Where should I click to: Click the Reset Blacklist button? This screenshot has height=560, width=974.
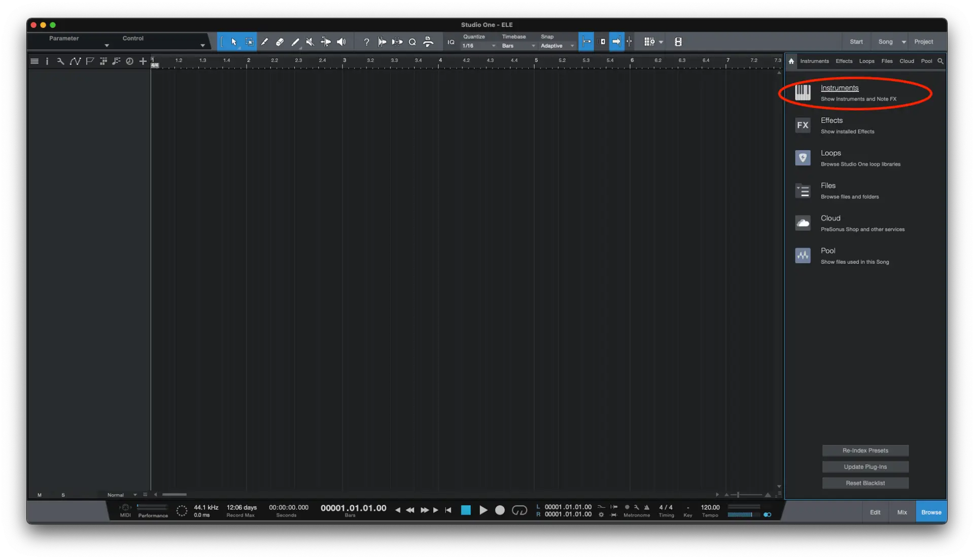pos(865,483)
